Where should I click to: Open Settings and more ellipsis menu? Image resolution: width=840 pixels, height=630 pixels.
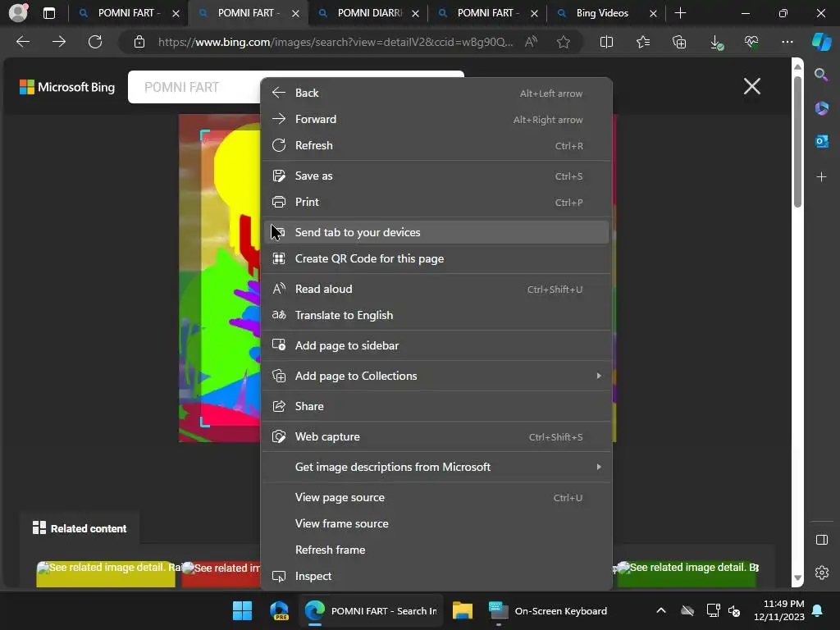point(787,42)
